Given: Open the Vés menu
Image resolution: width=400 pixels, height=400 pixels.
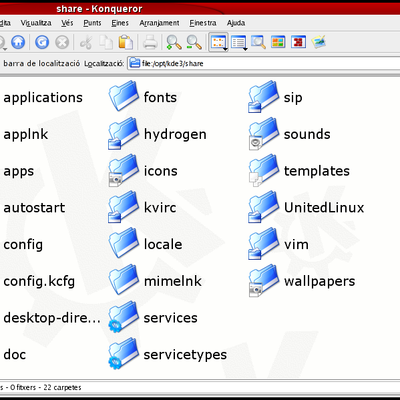Looking at the screenshot, I should tap(67, 23).
